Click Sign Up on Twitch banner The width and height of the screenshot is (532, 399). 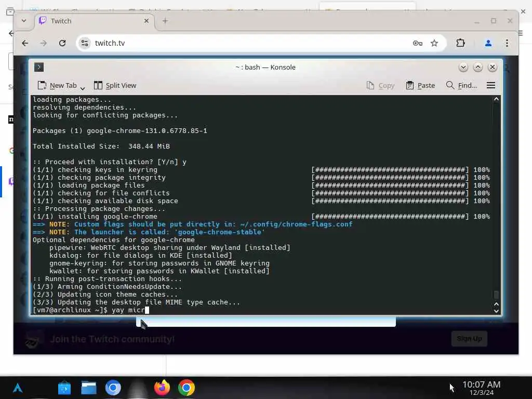469,339
